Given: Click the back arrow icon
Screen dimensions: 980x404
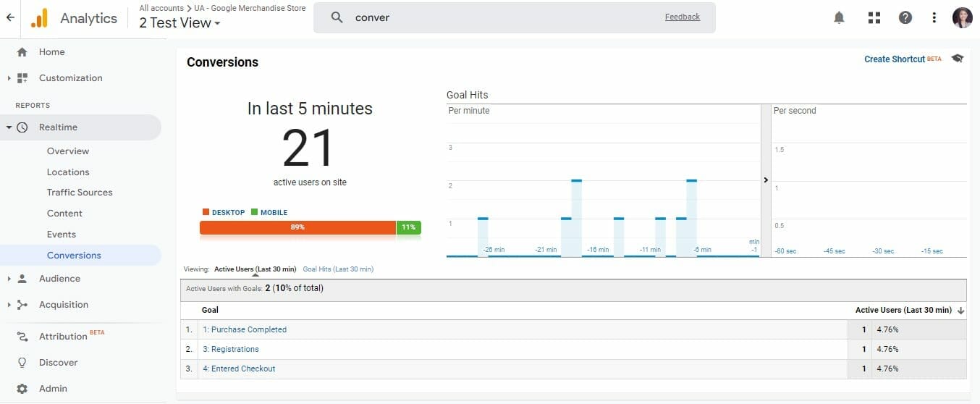Looking at the screenshot, I should click(10, 18).
